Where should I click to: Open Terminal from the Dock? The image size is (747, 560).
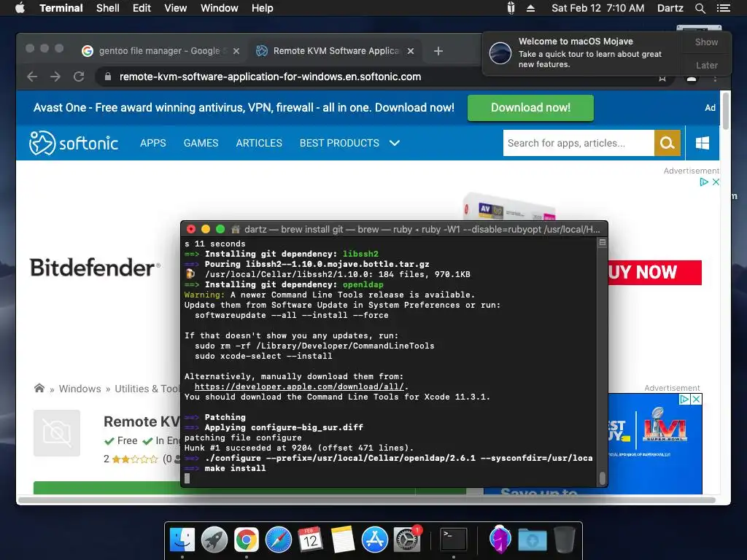(x=453, y=540)
